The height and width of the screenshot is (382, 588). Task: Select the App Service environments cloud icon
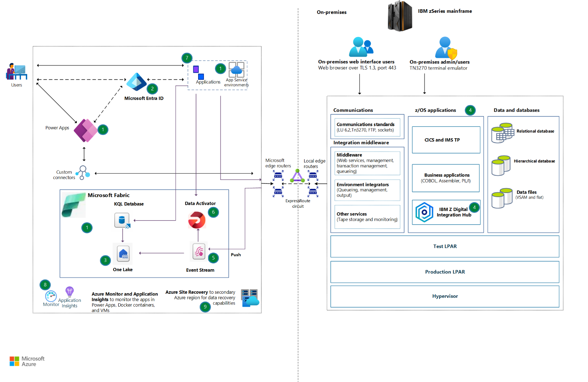[x=236, y=69]
